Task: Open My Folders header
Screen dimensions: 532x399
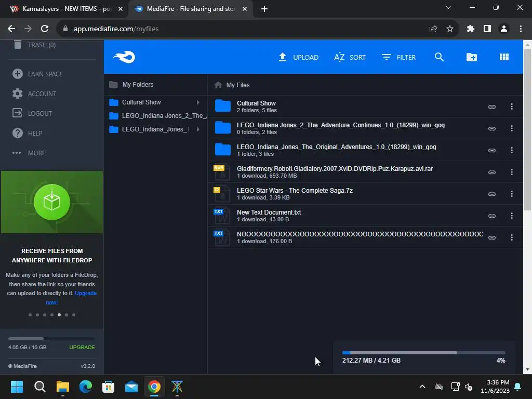Action: (x=138, y=85)
